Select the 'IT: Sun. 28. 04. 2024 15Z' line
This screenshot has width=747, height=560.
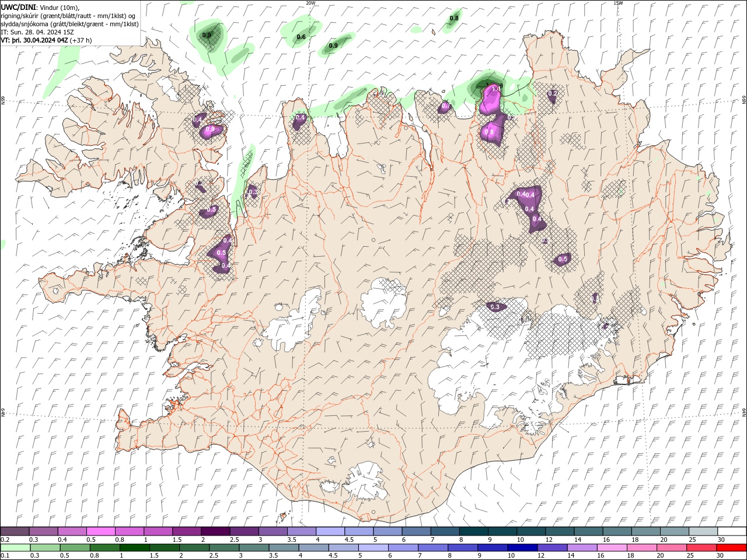point(38,32)
